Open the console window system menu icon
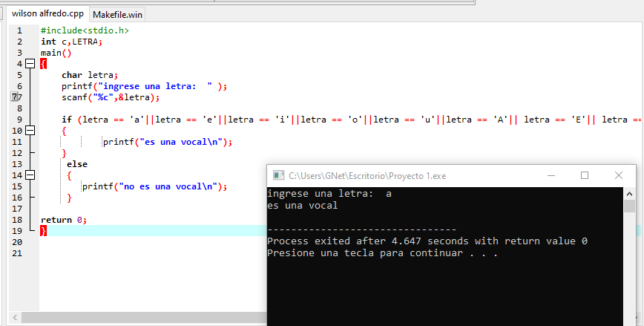This screenshot has height=326, width=644. tap(279, 175)
